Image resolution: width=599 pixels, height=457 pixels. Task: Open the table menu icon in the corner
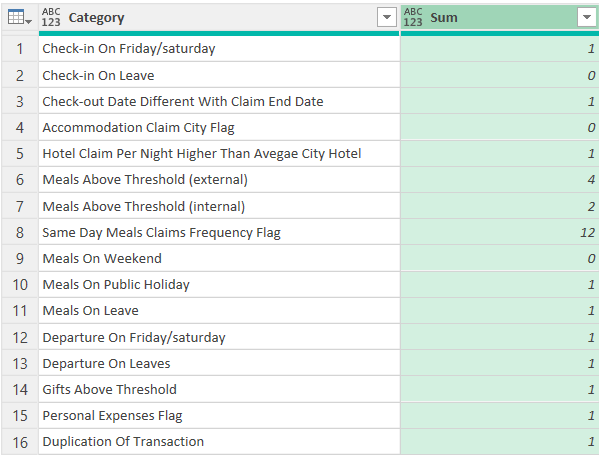pos(19,17)
